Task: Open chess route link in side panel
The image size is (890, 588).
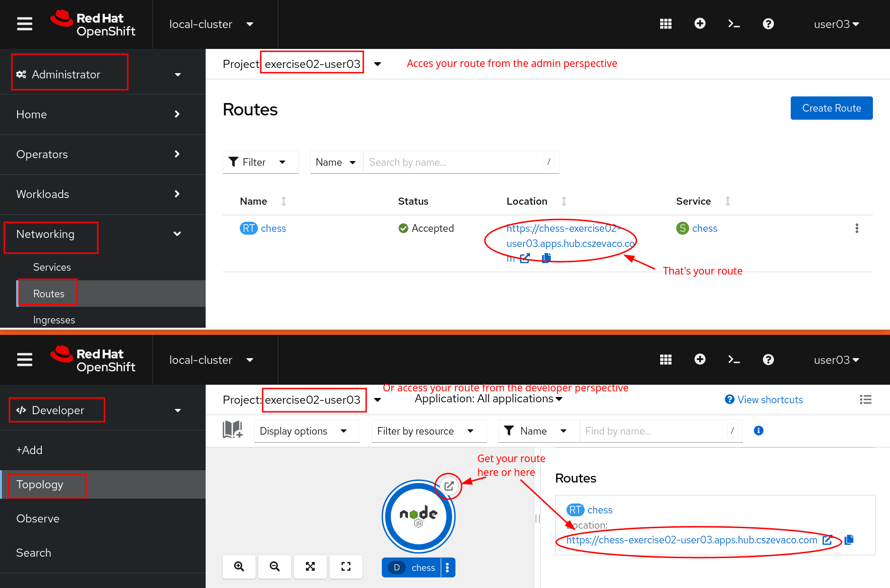Action: (600, 510)
